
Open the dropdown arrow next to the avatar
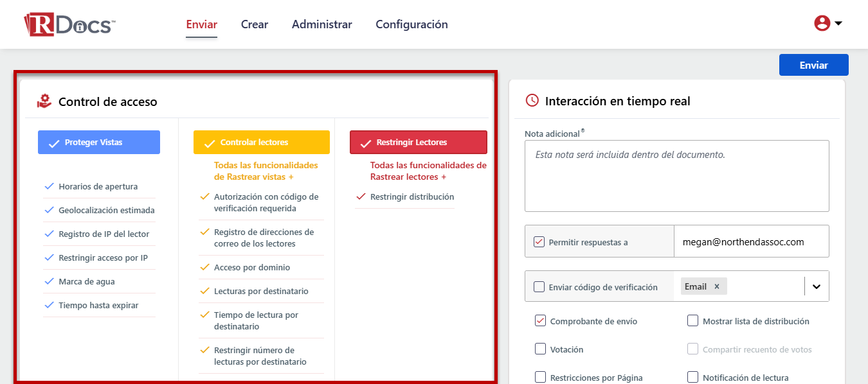(x=838, y=22)
